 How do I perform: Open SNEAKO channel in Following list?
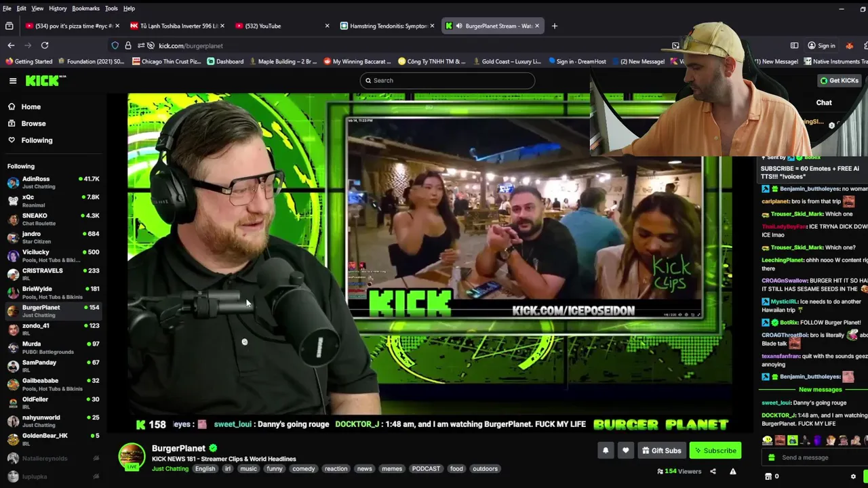(53, 219)
